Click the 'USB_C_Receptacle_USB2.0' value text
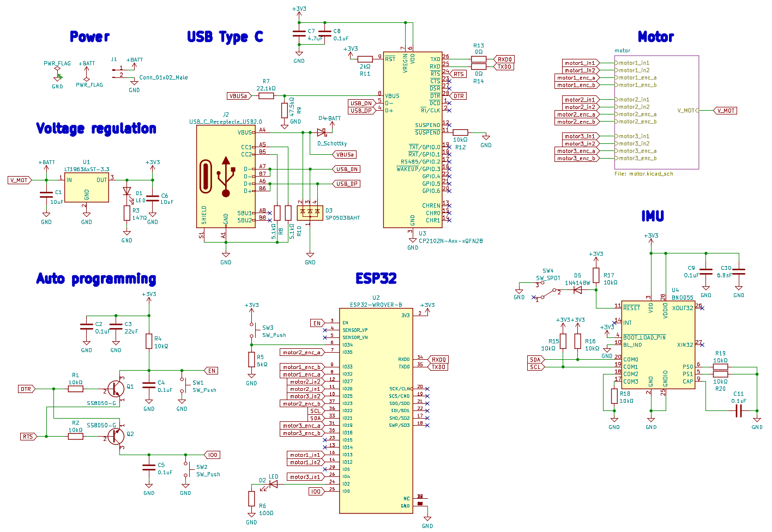772x532 pixels. [x=226, y=122]
